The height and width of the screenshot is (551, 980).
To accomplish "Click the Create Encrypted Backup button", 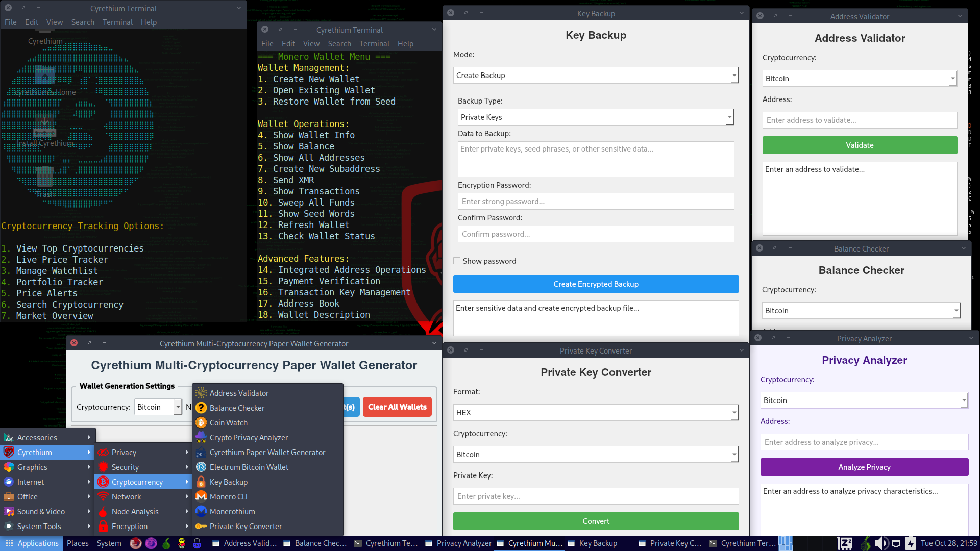I will click(596, 284).
